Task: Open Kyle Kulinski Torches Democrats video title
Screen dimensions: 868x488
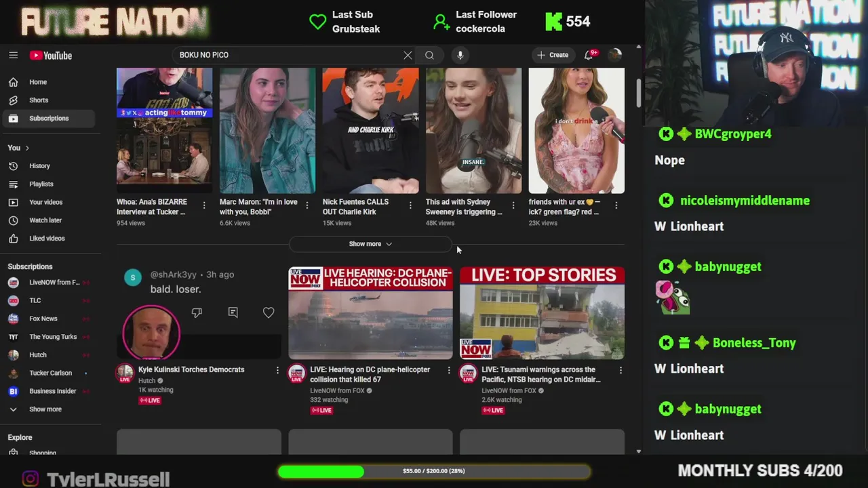Action: (x=191, y=369)
